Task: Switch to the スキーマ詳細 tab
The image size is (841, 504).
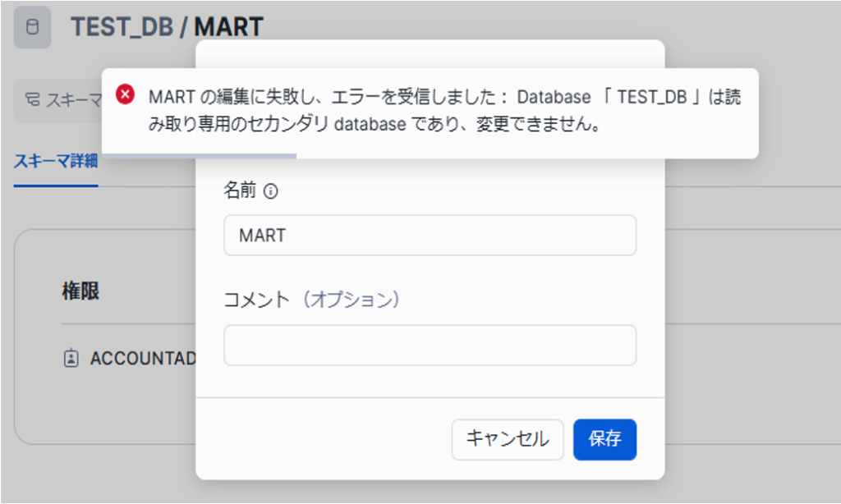Action: click(x=56, y=161)
